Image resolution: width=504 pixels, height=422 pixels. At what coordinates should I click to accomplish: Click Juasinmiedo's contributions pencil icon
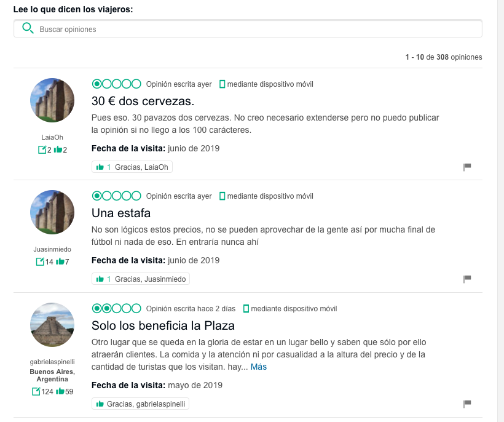[40, 261]
